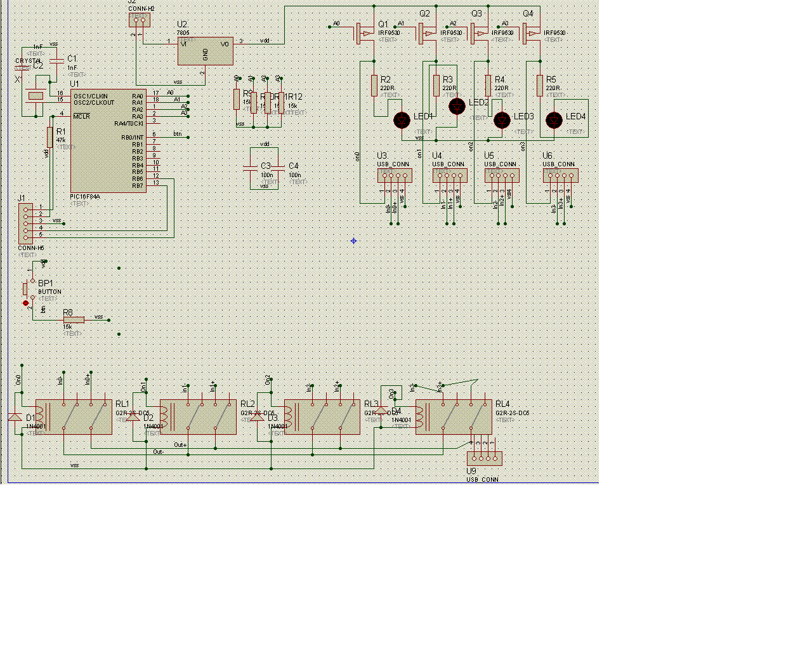Click the R2 220R resistor
The height and width of the screenshot is (650, 812).
tap(374, 86)
